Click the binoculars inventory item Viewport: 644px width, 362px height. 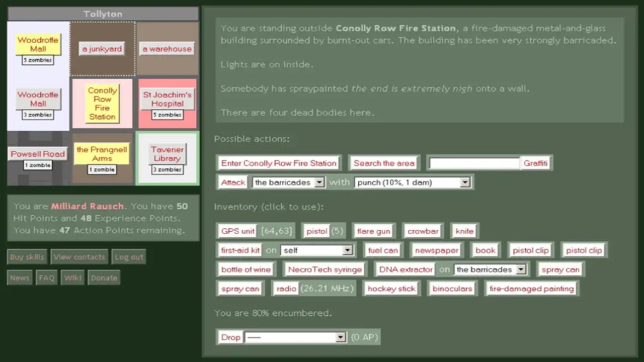pos(452,289)
